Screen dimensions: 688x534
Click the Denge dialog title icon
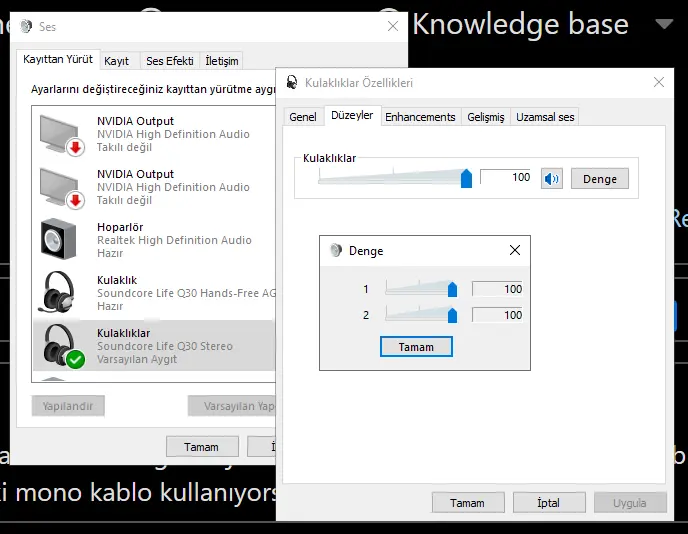pyautogui.click(x=336, y=251)
